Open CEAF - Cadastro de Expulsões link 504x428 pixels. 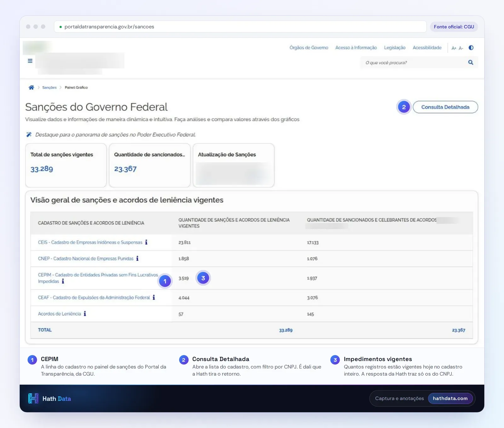click(94, 298)
